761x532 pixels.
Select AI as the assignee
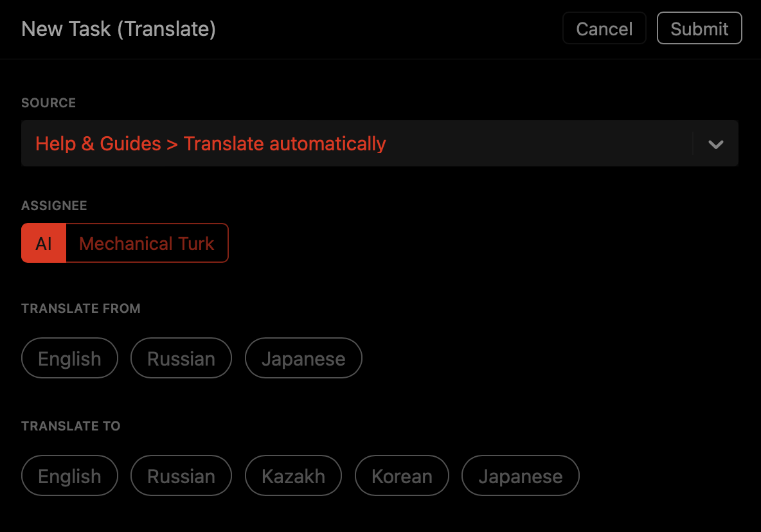44,244
